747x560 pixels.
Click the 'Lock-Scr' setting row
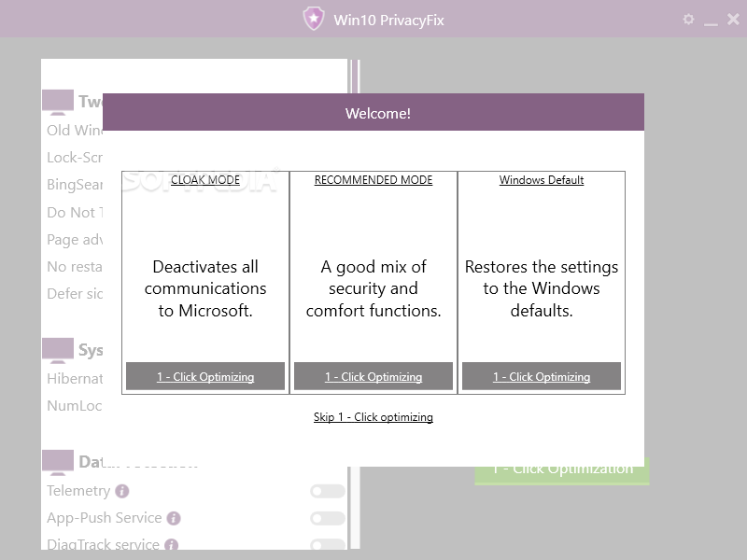coord(75,157)
